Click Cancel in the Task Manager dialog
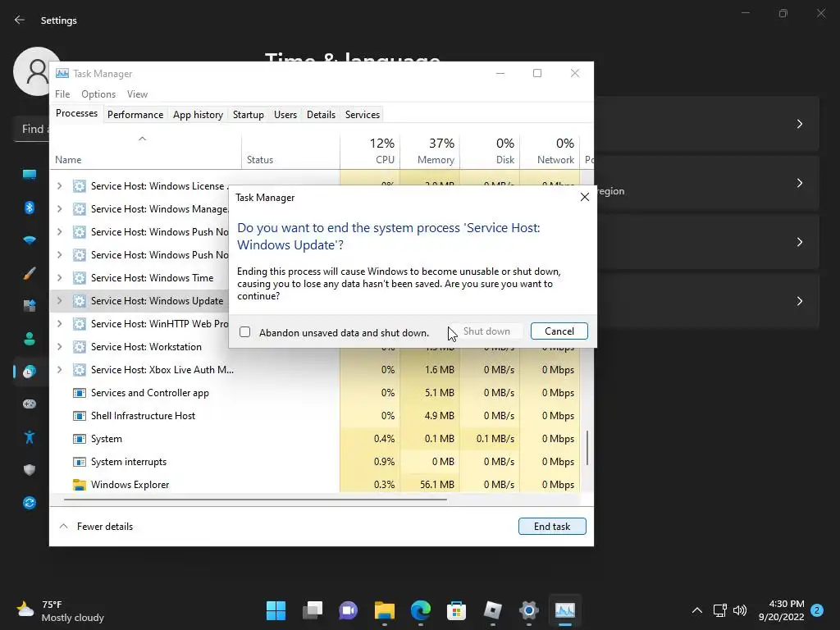Image resolution: width=840 pixels, height=630 pixels. pos(559,331)
